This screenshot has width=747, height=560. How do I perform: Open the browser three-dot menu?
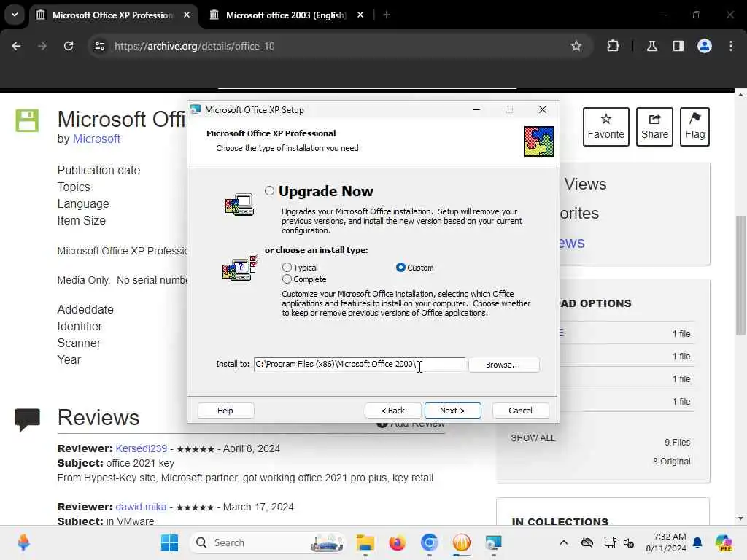coord(731,46)
